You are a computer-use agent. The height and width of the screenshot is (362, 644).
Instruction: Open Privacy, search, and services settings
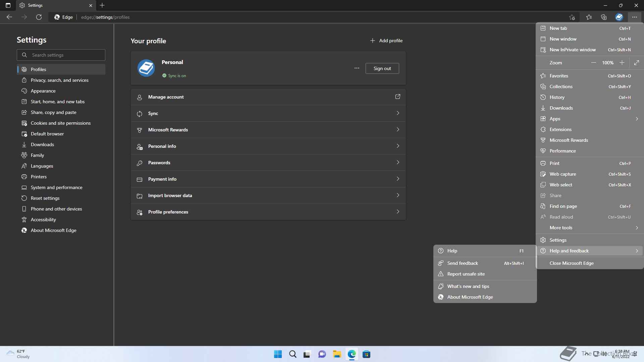click(x=61, y=80)
